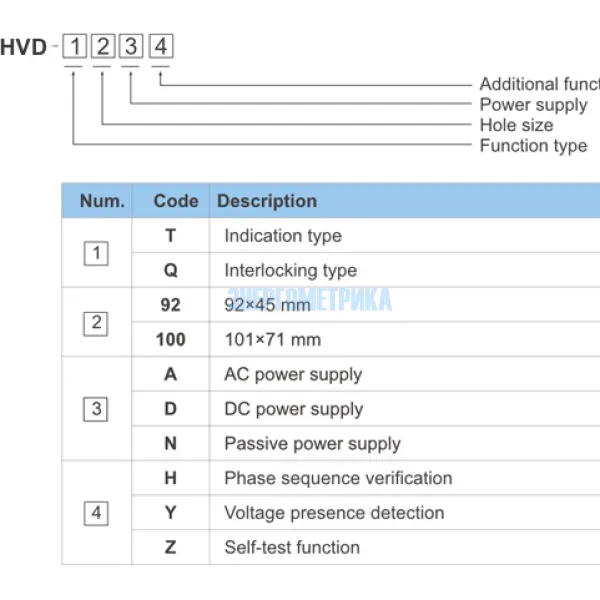Select the Self-test function description

click(x=292, y=547)
